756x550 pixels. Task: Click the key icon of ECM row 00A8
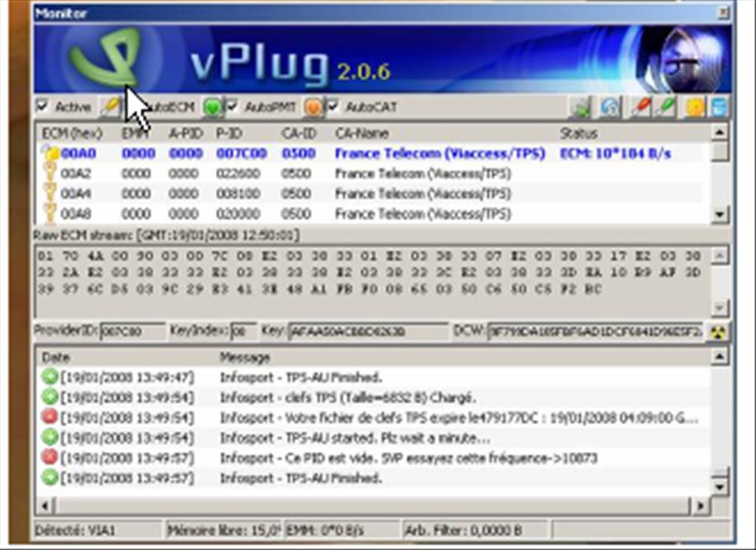coord(50,213)
